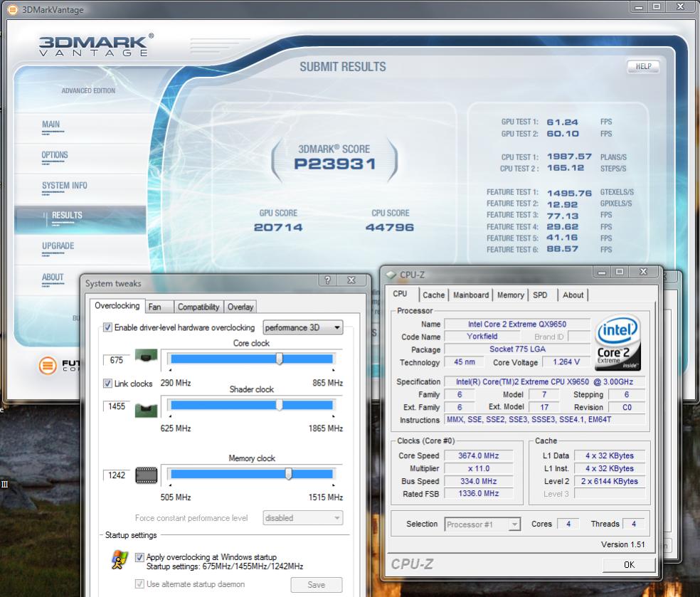Minimize the CPU-Z window
Image resolution: width=700 pixels, height=597 pixels.
tap(602, 272)
